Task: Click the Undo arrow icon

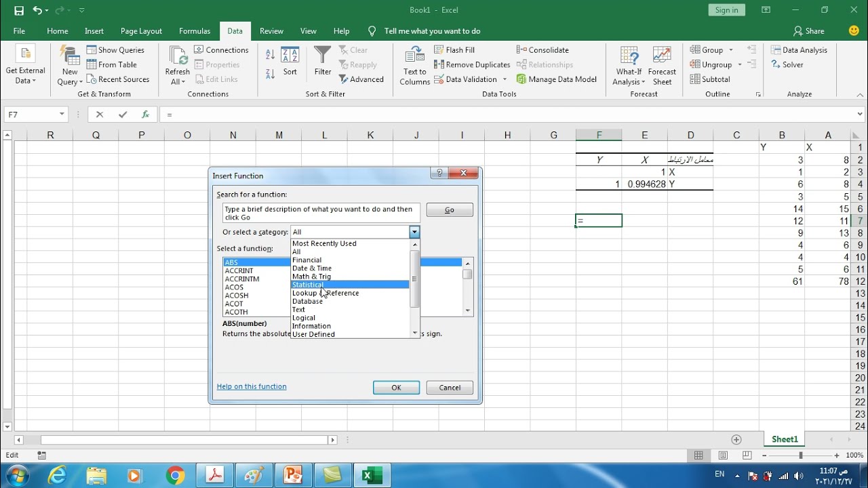Action: point(37,10)
